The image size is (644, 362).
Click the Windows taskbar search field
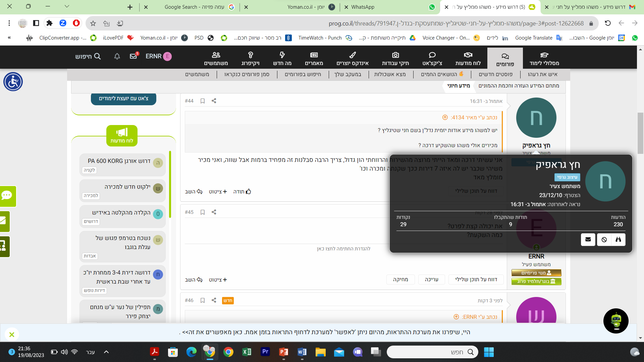point(433,352)
